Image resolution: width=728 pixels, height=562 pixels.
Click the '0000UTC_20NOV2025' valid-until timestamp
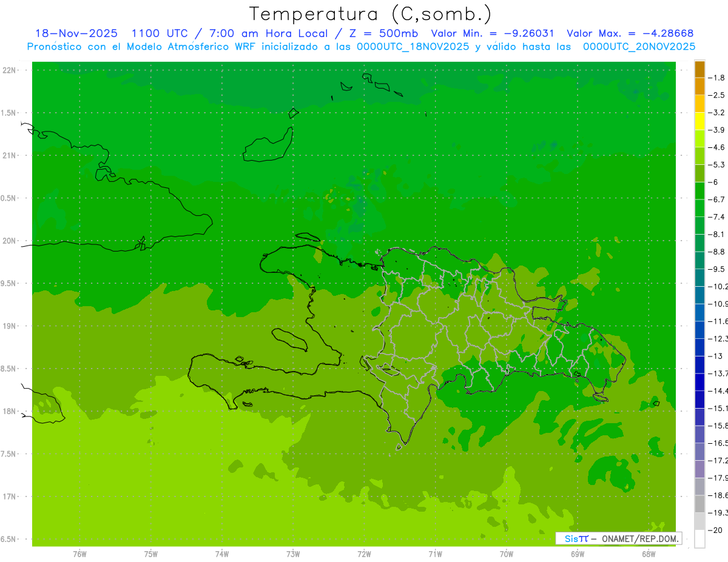click(x=639, y=46)
